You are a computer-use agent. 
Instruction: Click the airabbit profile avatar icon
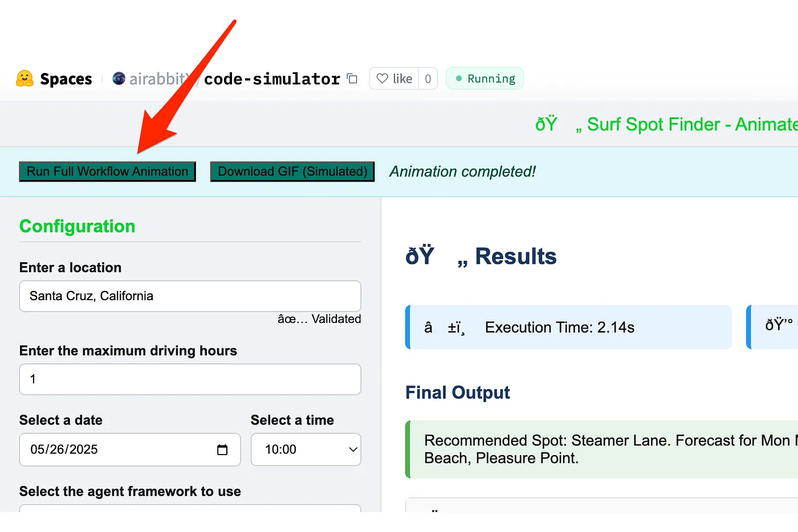119,79
